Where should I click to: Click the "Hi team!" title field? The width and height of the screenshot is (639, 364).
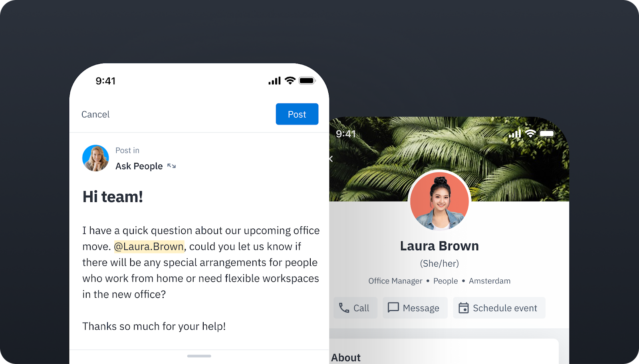tap(113, 197)
